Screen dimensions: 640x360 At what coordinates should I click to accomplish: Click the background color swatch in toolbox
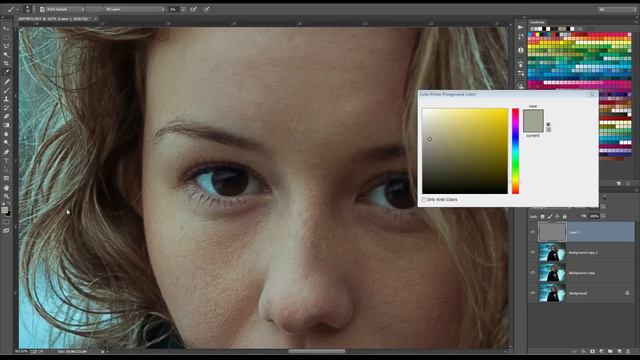coord(8,213)
